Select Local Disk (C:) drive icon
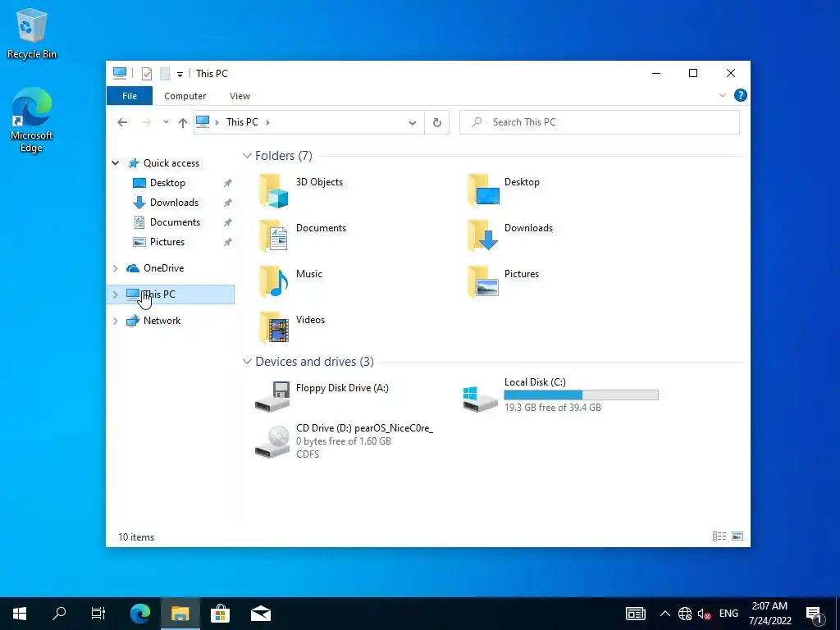The image size is (840, 630). pos(480,399)
